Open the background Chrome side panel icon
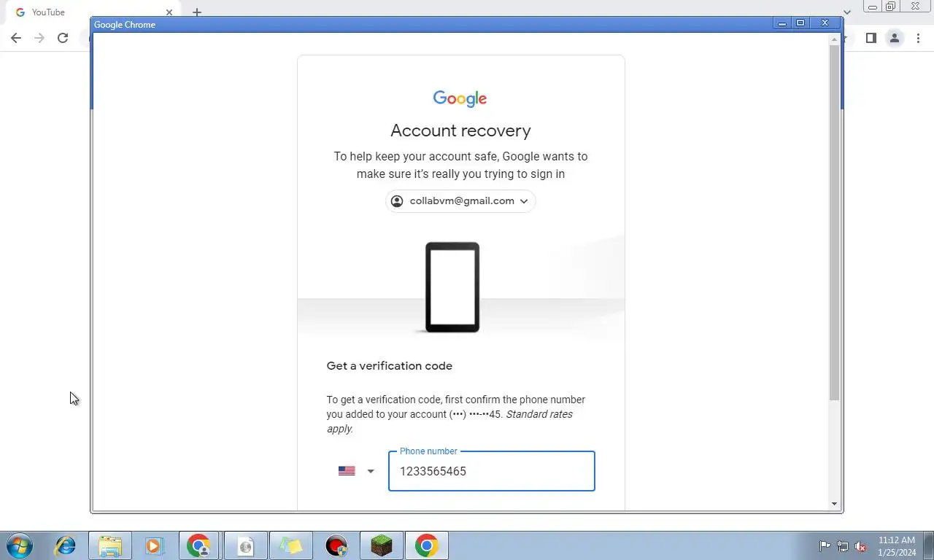This screenshot has height=560, width=934. [871, 38]
